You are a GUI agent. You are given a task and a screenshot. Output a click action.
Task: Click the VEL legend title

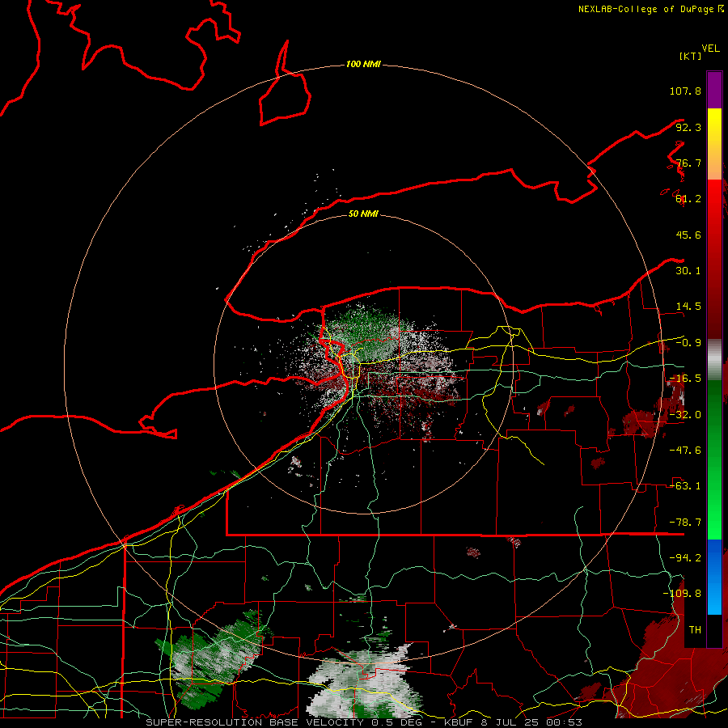click(x=710, y=49)
